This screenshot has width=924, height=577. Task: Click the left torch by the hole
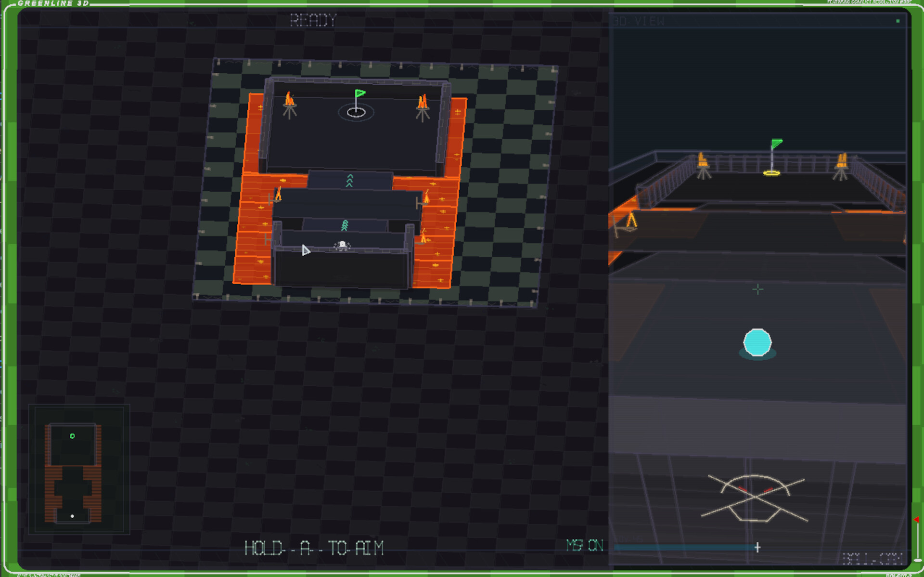click(289, 105)
